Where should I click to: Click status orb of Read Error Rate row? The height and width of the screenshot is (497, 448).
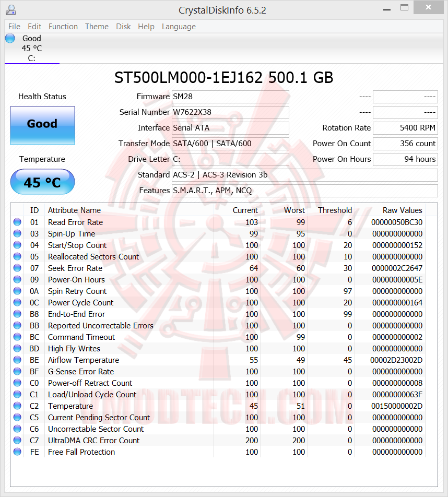tap(17, 222)
